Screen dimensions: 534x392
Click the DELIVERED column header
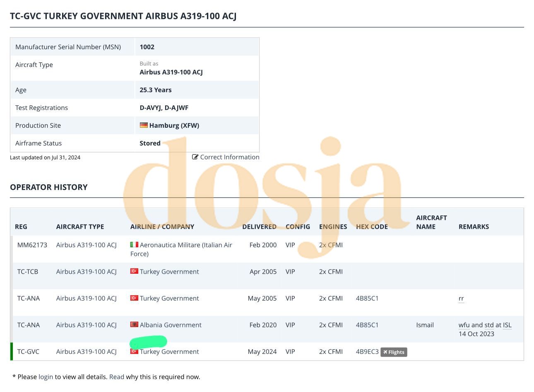click(x=260, y=227)
